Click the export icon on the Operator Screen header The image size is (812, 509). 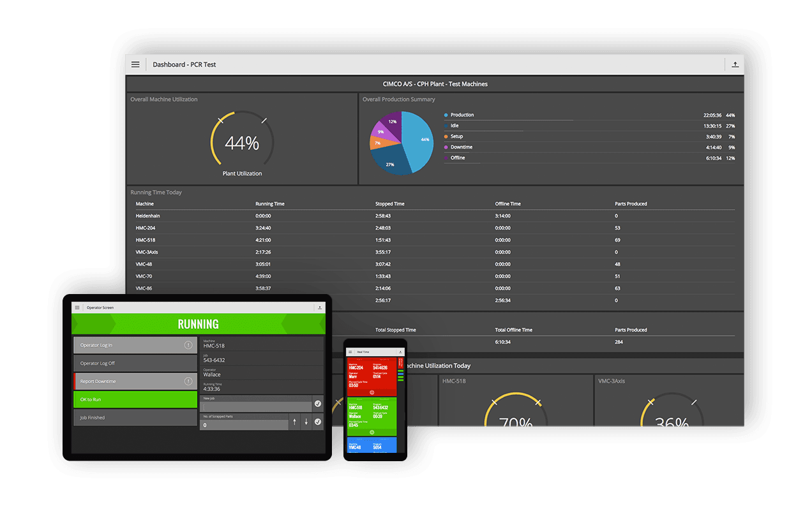[x=319, y=307]
